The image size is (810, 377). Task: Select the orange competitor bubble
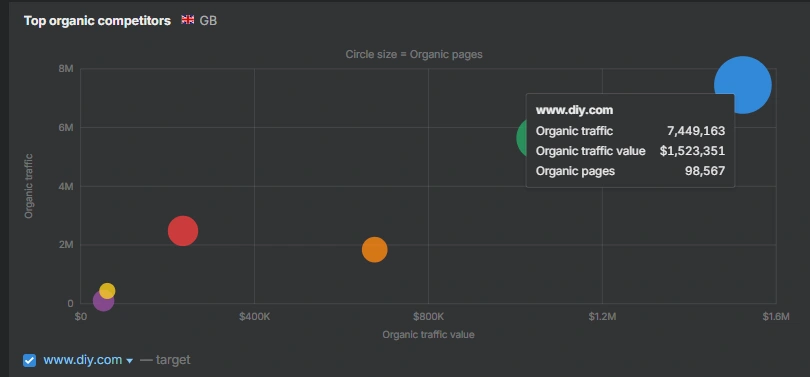375,250
